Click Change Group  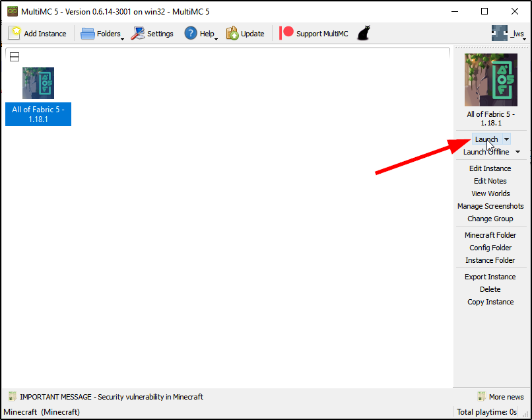point(490,219)
